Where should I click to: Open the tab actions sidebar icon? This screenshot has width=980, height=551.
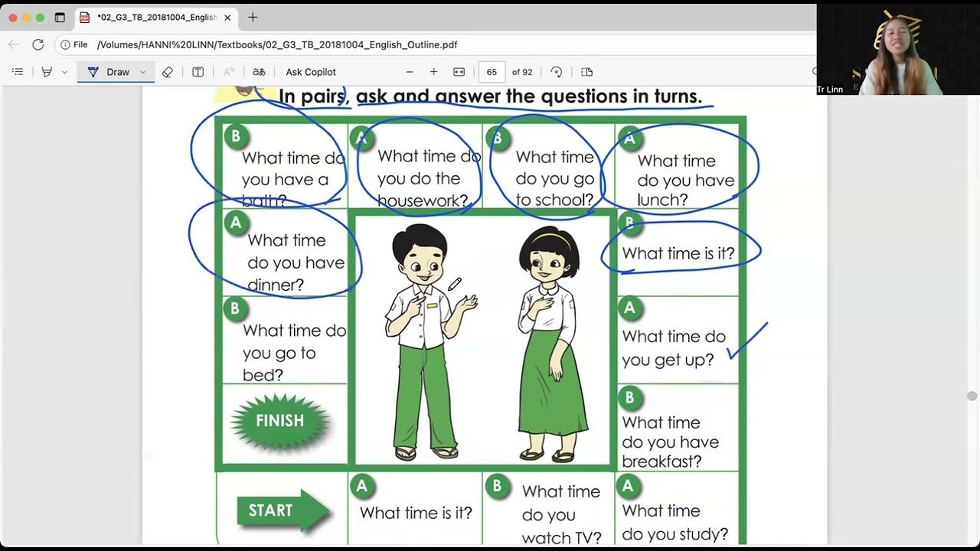pyautogui.click(x=60, y=17)
